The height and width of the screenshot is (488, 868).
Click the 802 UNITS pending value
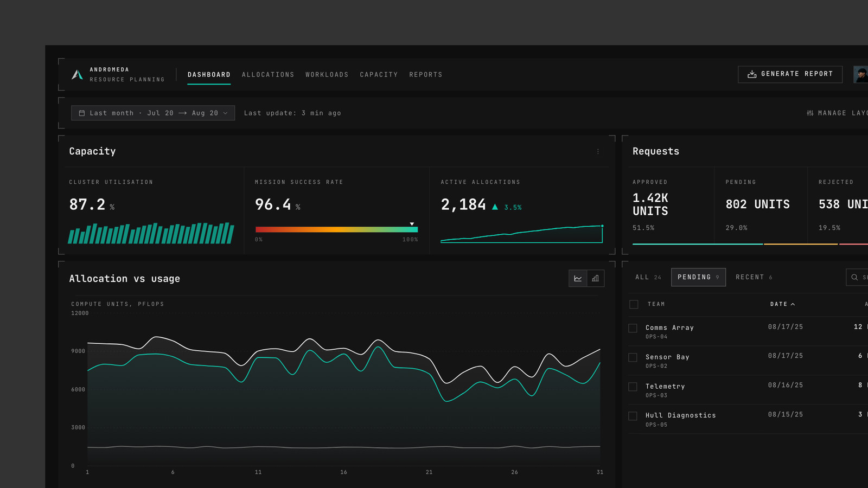click(757, 204)
